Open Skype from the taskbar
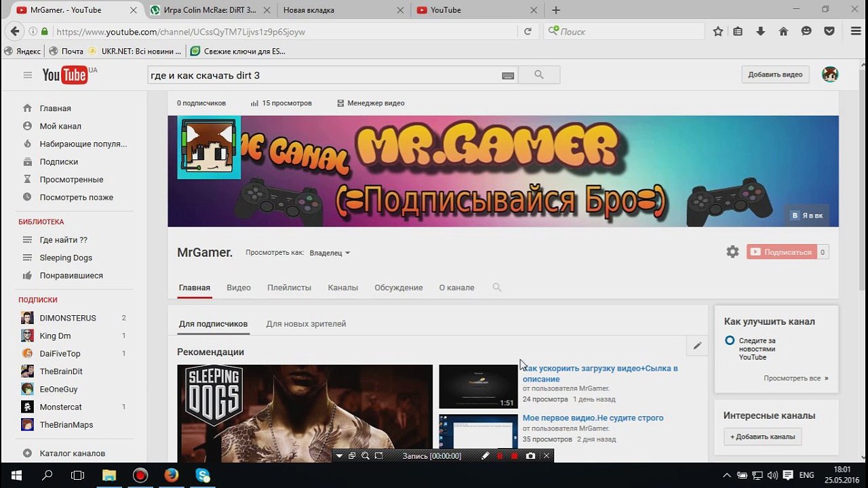868x488 pixels. [203, 475]
